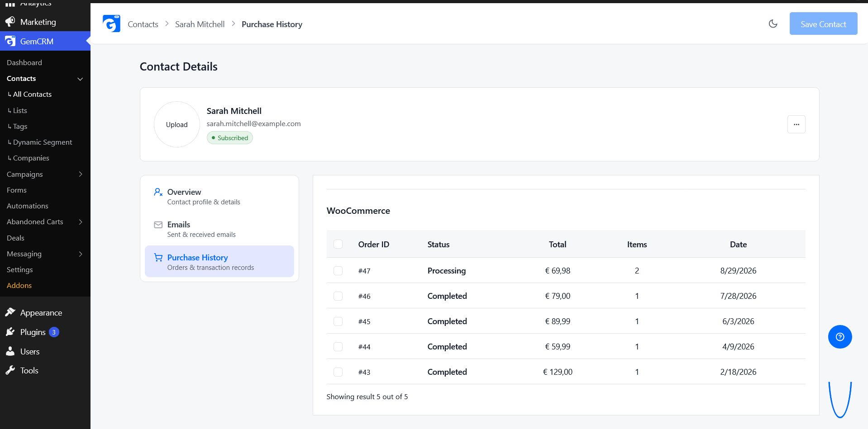
Task: Check the select-all orders checkbox
Action: point(338,244)
